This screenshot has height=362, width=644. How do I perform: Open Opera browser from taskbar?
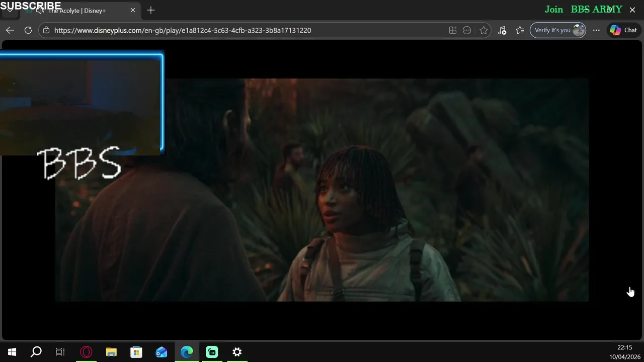pyautogui.click(x=86, y=352)
